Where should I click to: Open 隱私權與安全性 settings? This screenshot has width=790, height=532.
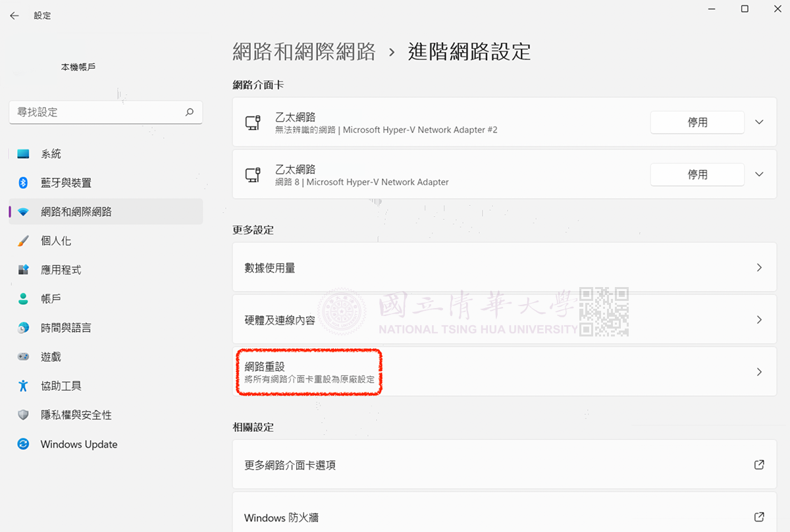(x=76, y=415)
